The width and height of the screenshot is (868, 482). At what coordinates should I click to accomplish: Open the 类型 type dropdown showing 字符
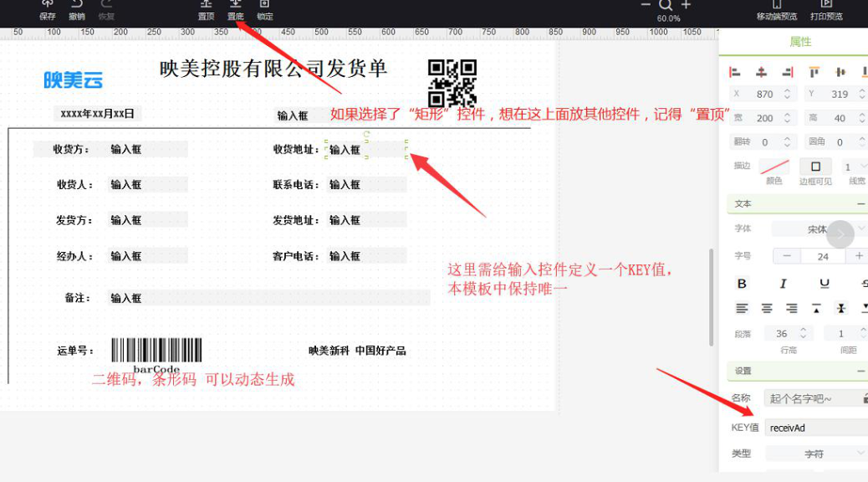pos(816,454)
